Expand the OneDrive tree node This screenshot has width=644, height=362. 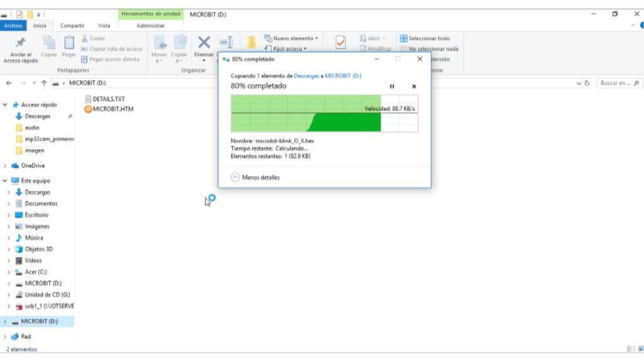point(6,166)
